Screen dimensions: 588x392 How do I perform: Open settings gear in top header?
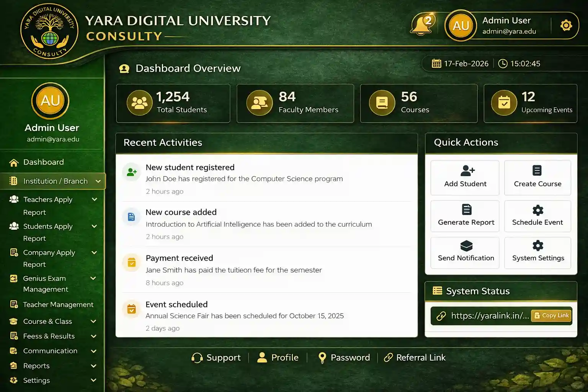click(x=566, y=26)
